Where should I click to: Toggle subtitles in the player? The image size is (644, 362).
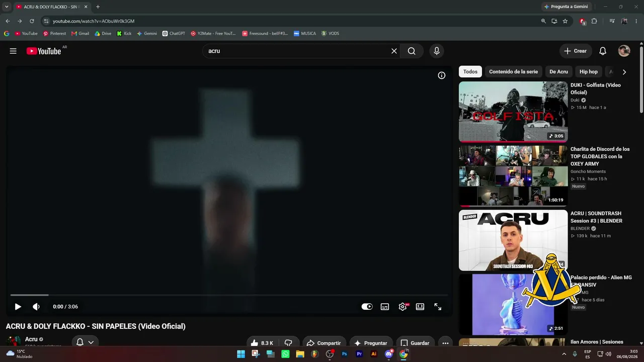click(x=385, y=307)
